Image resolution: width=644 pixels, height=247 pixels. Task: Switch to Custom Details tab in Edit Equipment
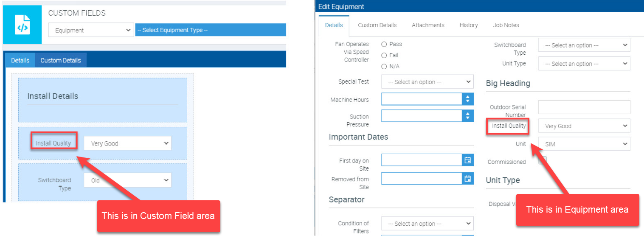(x=377, y=25)
